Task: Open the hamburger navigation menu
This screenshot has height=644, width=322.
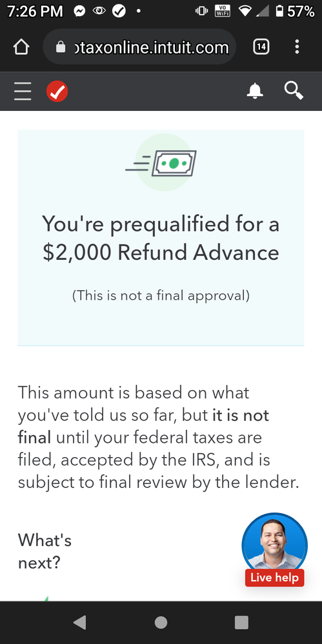Action: click(x=23, y=91)
